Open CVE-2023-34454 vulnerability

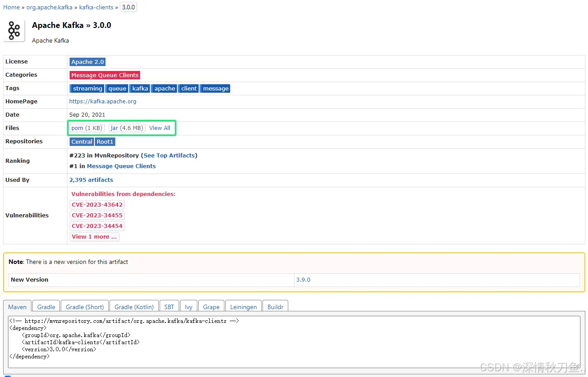pyautogui.click(x=97, y=226)
